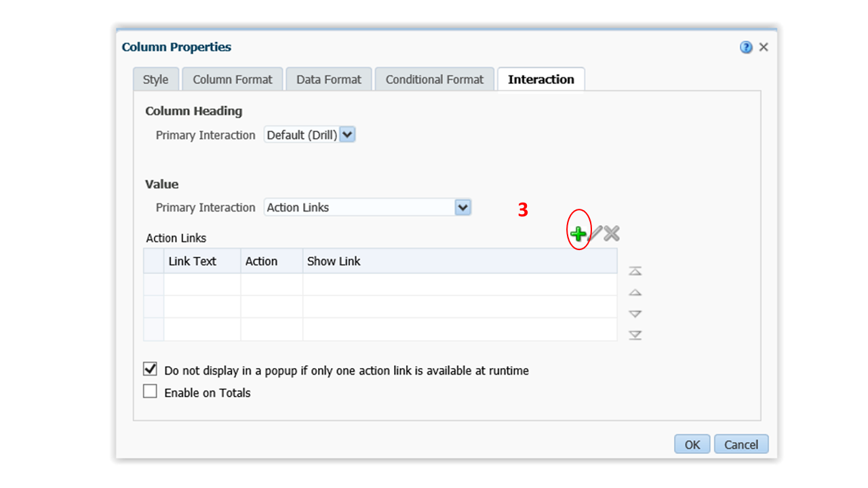Delete action link with the gray X icon

pyautogui.click(x=612, y=234)
